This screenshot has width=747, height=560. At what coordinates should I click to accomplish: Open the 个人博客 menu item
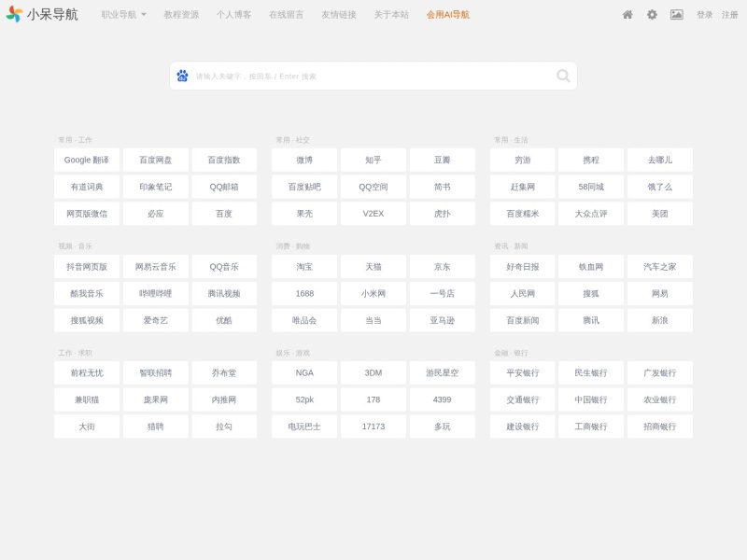233,15
